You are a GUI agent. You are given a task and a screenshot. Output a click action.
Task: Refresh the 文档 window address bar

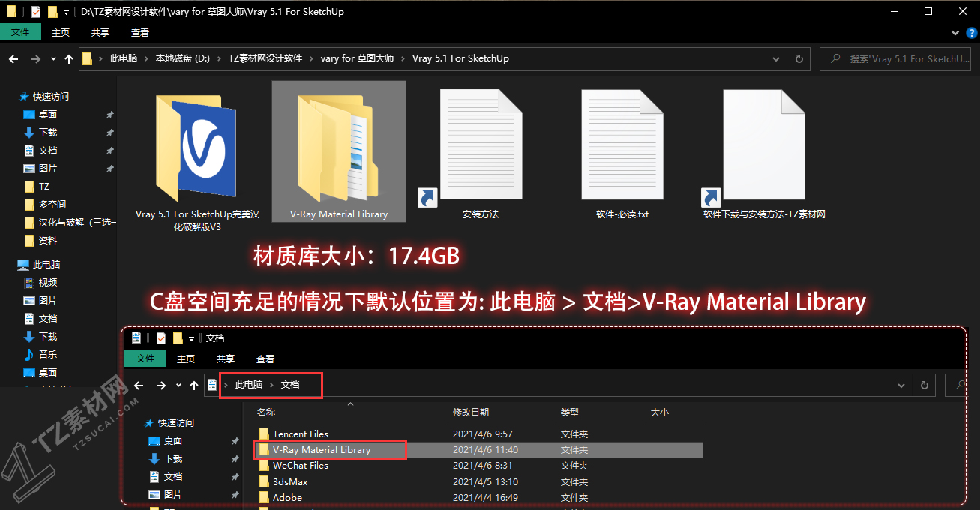tap(925, 385)
